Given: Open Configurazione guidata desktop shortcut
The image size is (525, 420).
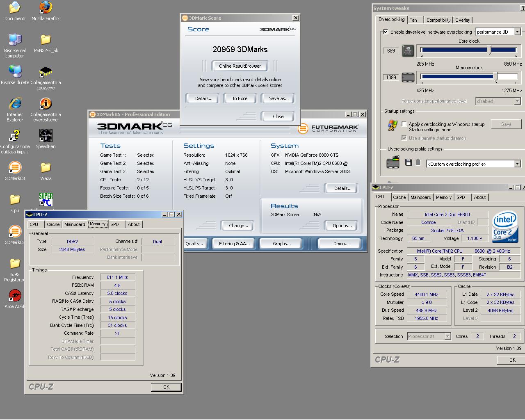Looking at the screenshot, I should coord(15,142).
